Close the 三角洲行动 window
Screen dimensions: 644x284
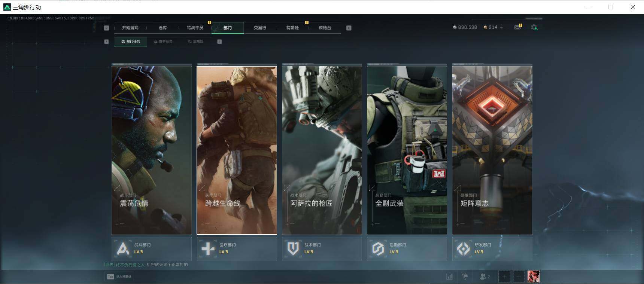633,7
